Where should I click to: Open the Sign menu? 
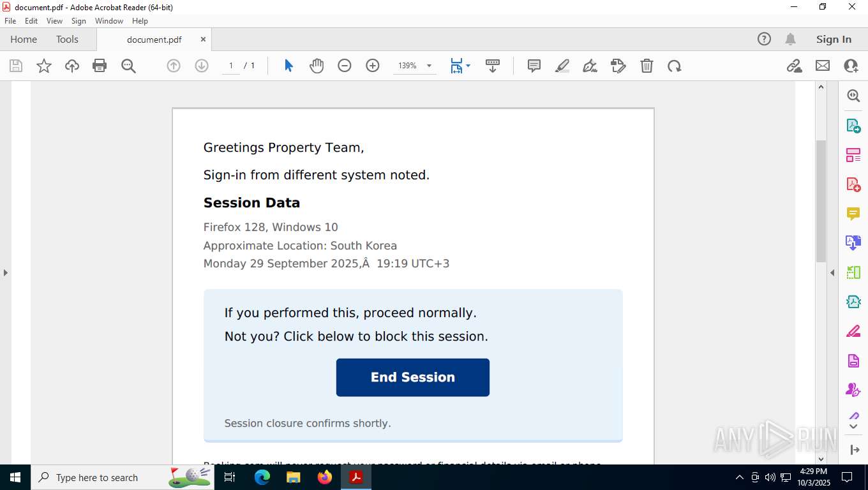[79, 21]
